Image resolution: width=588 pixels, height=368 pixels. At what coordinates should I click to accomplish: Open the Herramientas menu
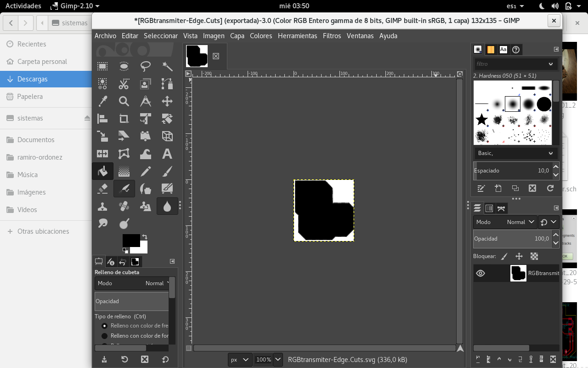coord(298,36)
